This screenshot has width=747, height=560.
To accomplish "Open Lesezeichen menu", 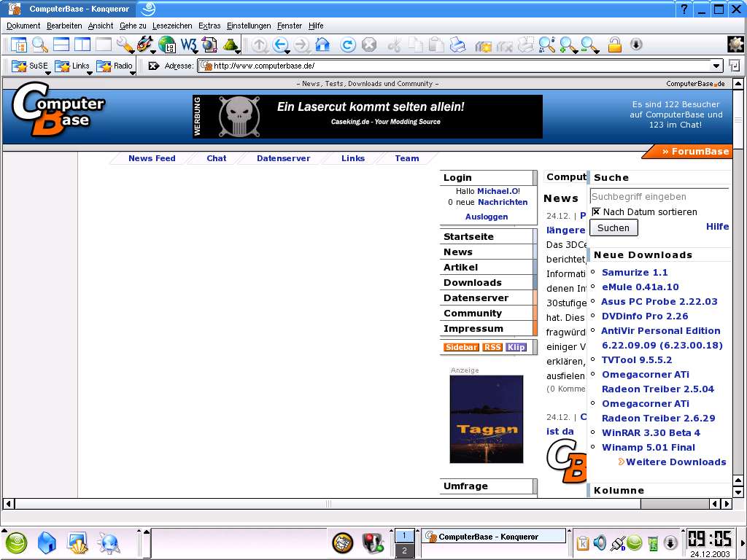I will 172,26.
